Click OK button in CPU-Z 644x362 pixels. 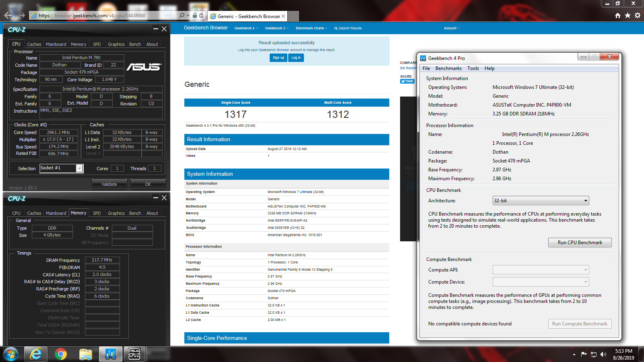[x=148, y=184]
